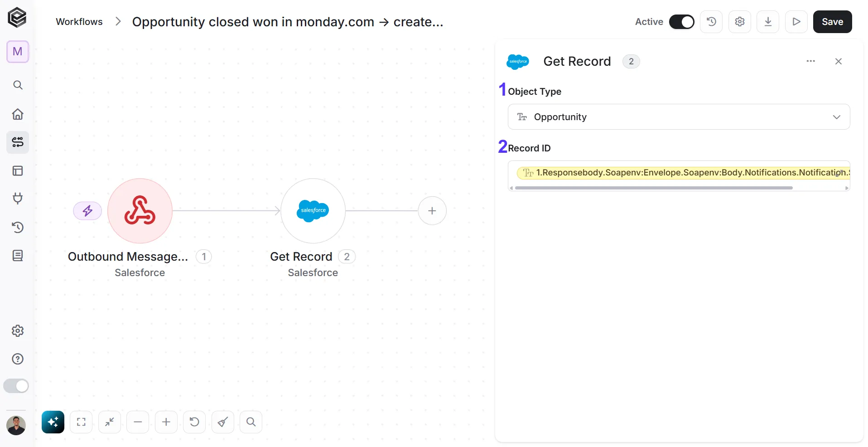Zoom in the canvas with plus button
The width and height of the screenshot is (868, 447).
point(166,422)
